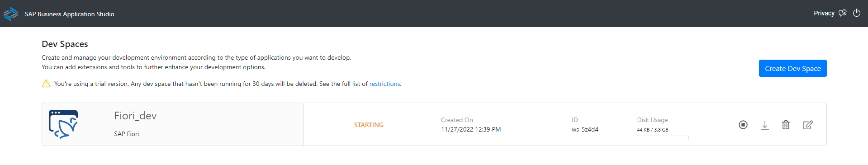This screenshot has height=165, width=868.
Task: Click the SAP Business Application Studio logo
Action: (10, 14)
